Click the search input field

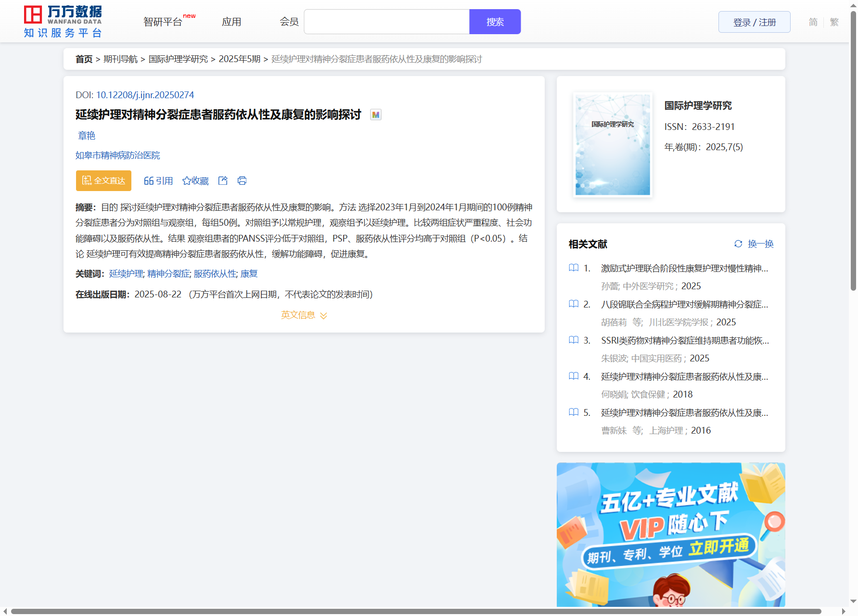pyautogui.click(x=386, y=22)
